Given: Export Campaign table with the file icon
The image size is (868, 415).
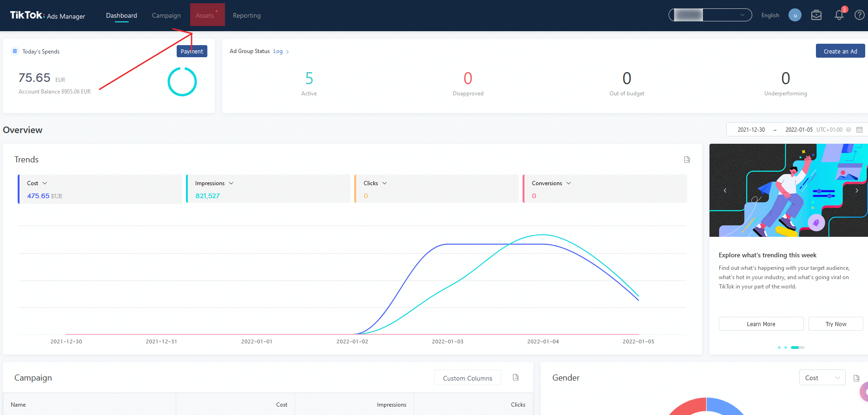Looking at the screenshot, I should pyautogui.click(x=516, y=377).
